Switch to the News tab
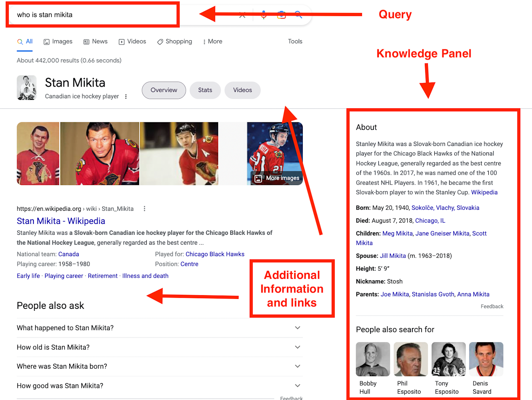 (x=96, y=41)
